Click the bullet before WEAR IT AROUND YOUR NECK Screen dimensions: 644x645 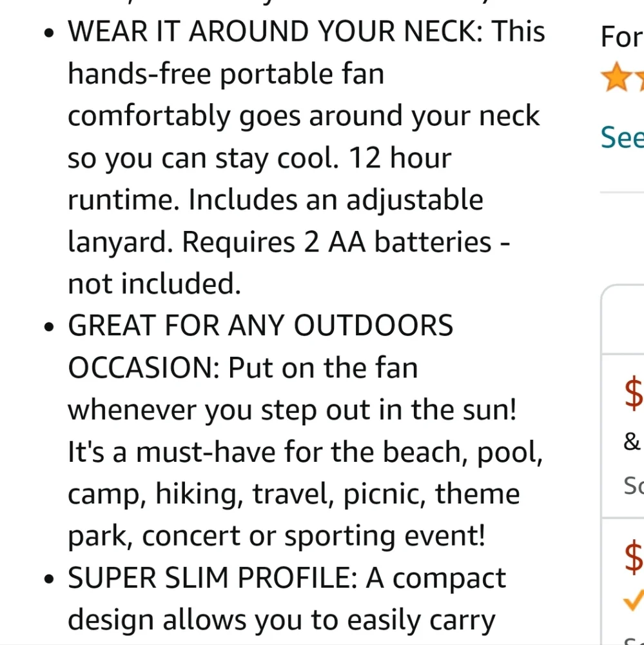tap(49, 34)
